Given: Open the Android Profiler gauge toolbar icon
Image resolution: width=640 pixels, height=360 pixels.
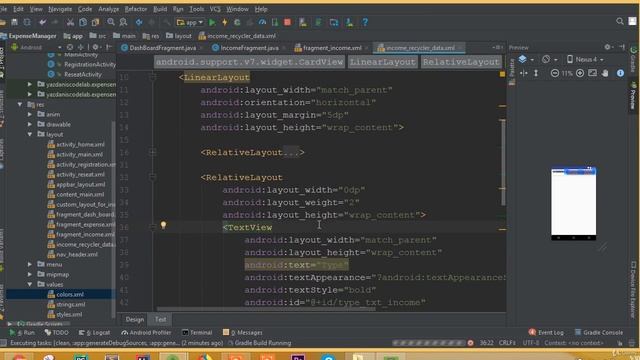Looking at the screenshot, I should (x=262, y=22).
